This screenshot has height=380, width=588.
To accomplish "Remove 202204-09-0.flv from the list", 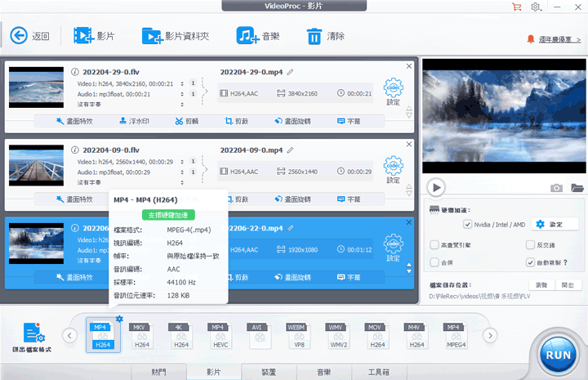I will pos(409,144).
